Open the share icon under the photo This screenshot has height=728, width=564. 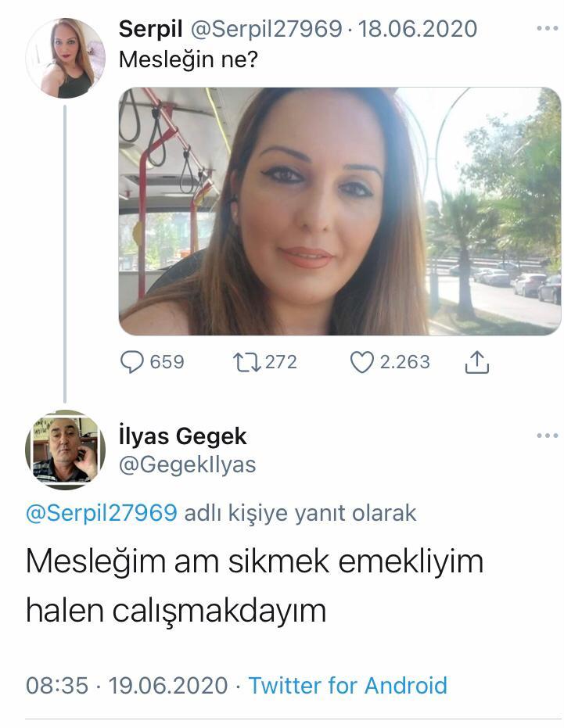pyautogui.click(x=477, y=362)
